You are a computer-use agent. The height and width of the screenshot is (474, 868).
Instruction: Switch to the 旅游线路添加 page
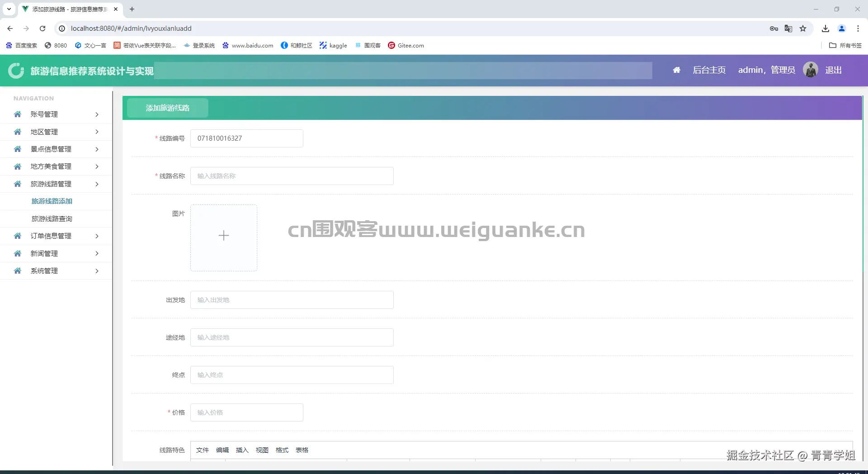(x=52, y=201)
